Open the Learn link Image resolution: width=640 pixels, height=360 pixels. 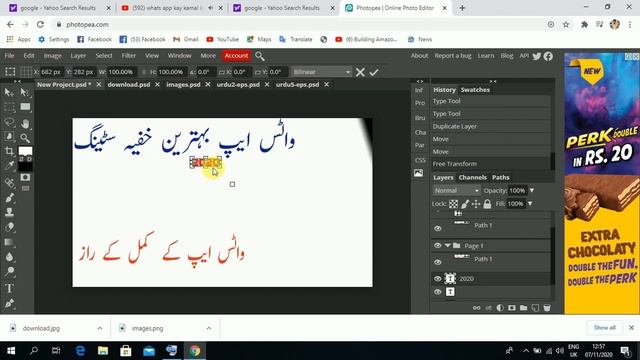coord(486,56)
